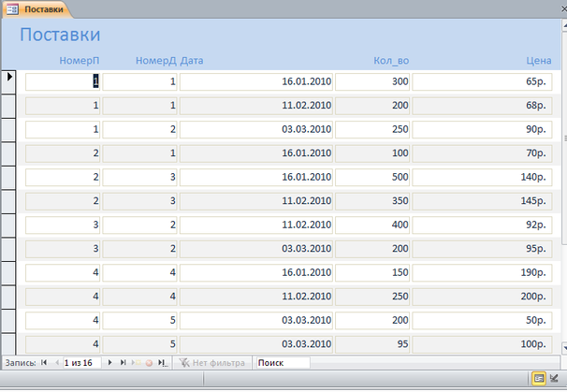Click the Нет фильтра filter indicator
This screenshot has width=567, height=392.
tap(212, 363)
